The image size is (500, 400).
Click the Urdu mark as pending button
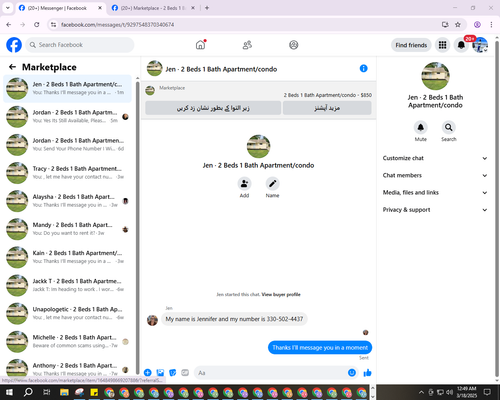213,108
